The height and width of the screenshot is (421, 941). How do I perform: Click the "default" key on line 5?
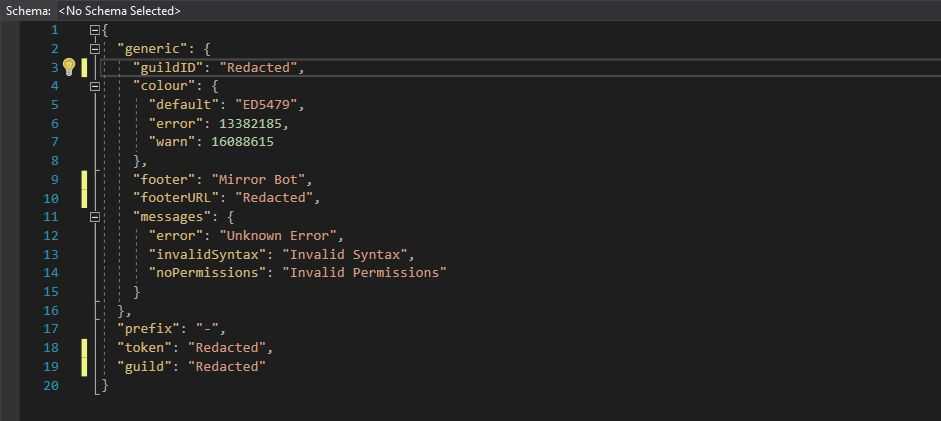tap(184, 104)
